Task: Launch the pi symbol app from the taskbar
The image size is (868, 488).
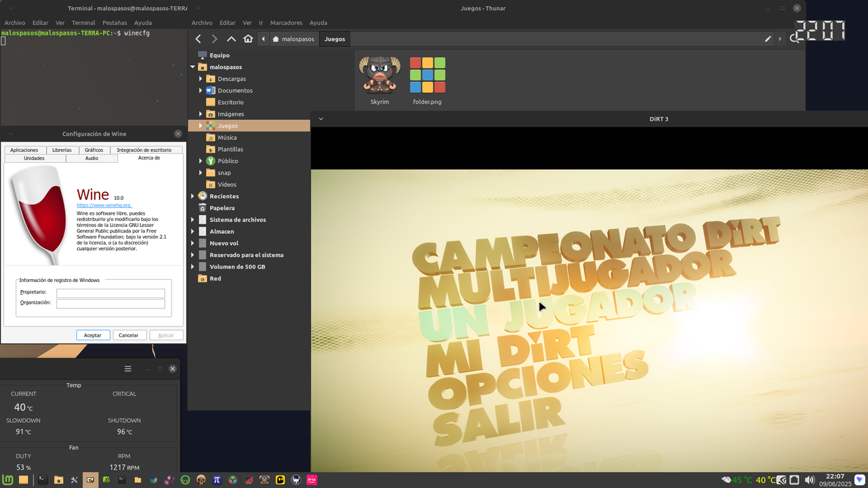Action: (217, 480)
